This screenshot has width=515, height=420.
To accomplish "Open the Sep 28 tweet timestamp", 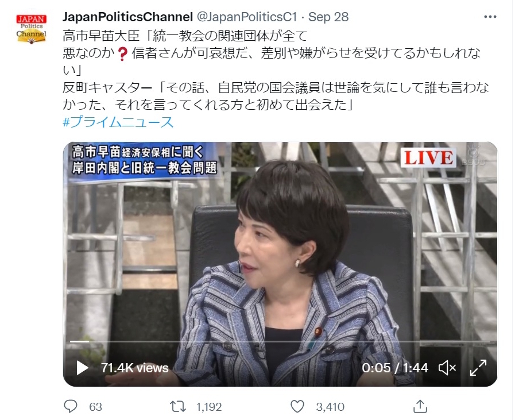I will point(328,17).
